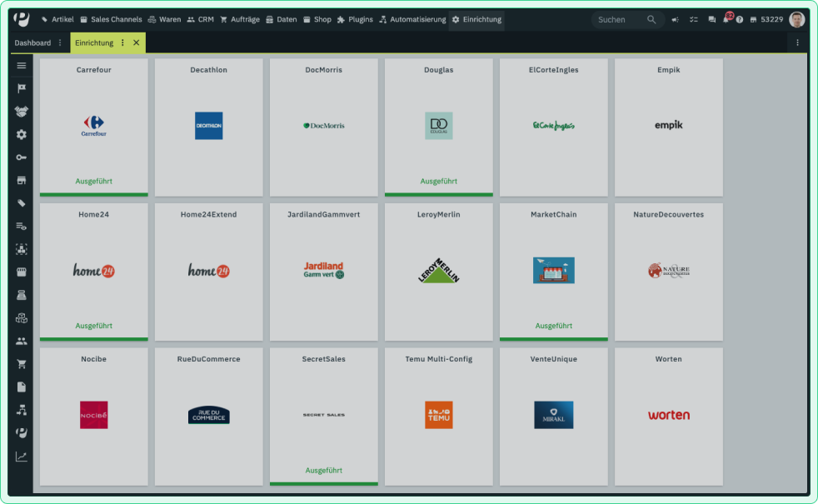The image size is (818, 504).
Task: Open the Aufträge menu
Action: 239,20
